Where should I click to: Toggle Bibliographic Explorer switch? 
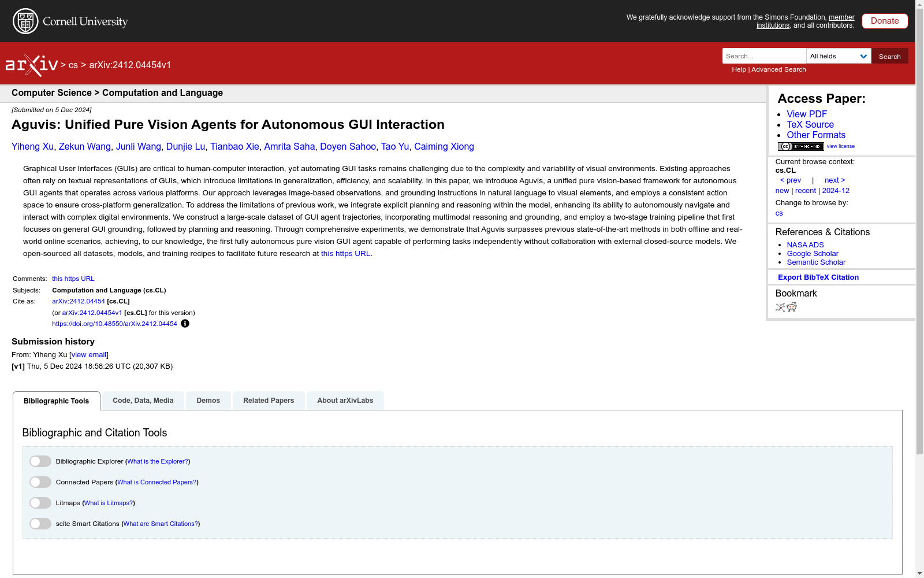(x=40, y=461)
